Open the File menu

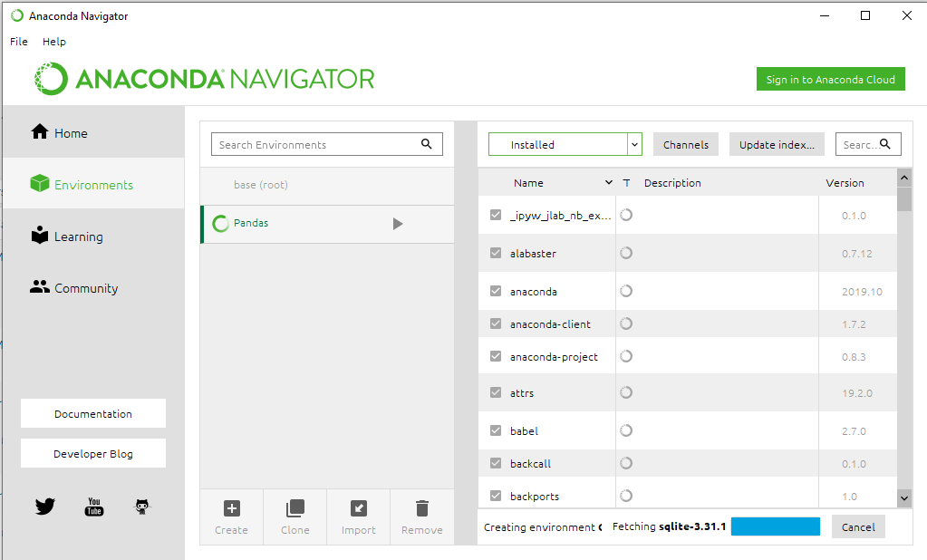click(x=19, y=42)
